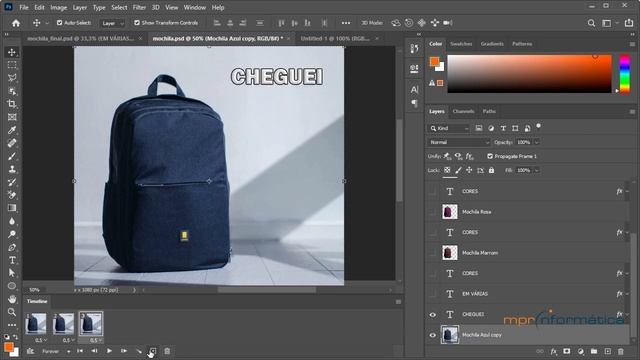Open the Color panel menu
Viewport: 640px width, 360px height.
632,44
